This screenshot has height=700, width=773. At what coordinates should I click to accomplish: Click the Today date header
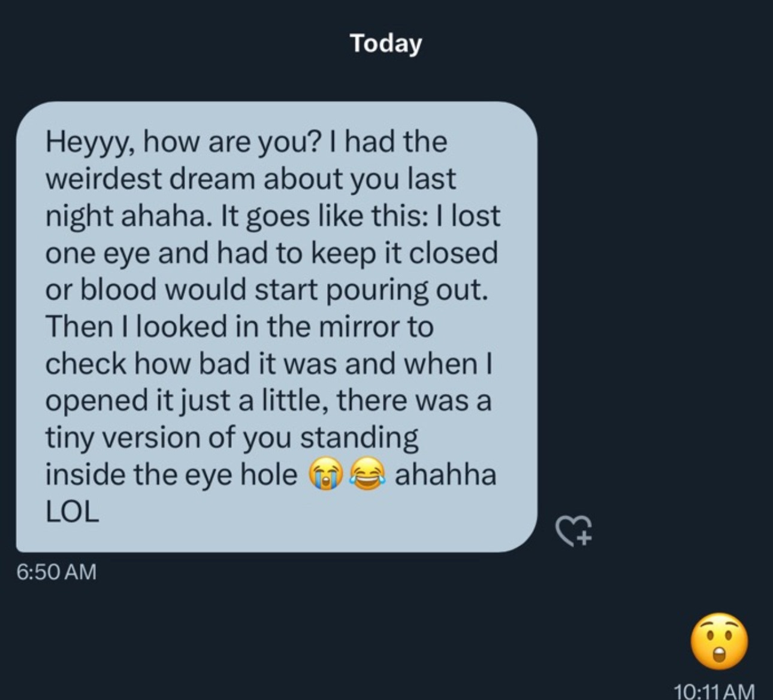[386, 43]
